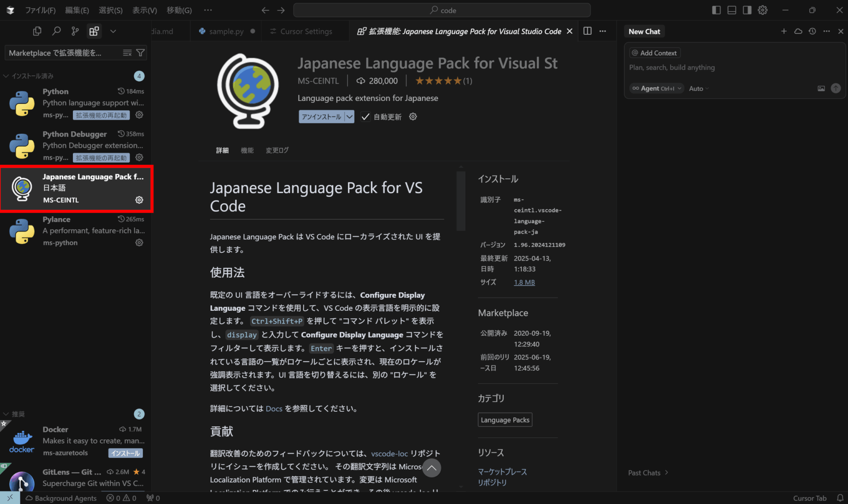Clear extension search results icon
This screenshot has width=848, height=504.
127,53
